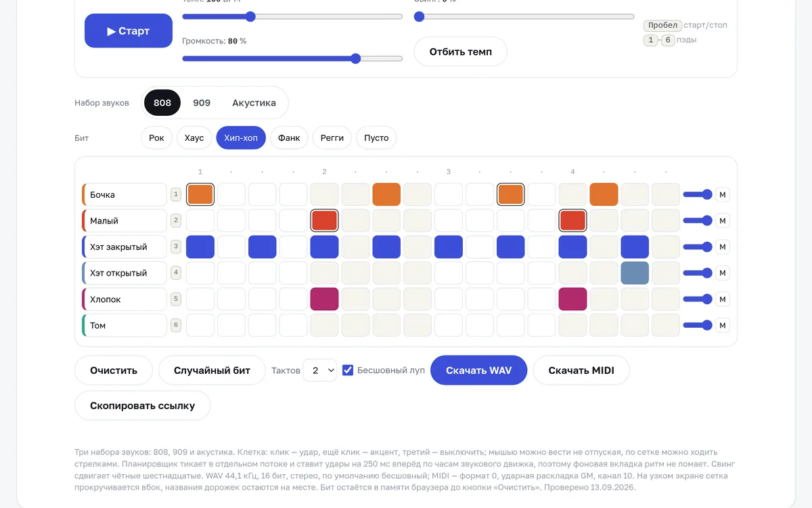Click the Отбить темп button
Viewport: 812px width, 508px height.
[461, 51]
